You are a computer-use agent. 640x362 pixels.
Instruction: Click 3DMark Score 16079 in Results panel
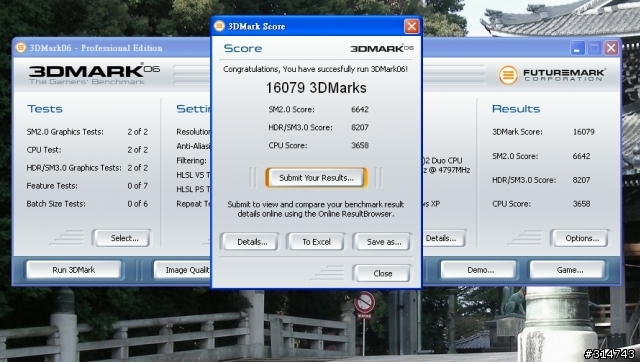tap(583, 132)
